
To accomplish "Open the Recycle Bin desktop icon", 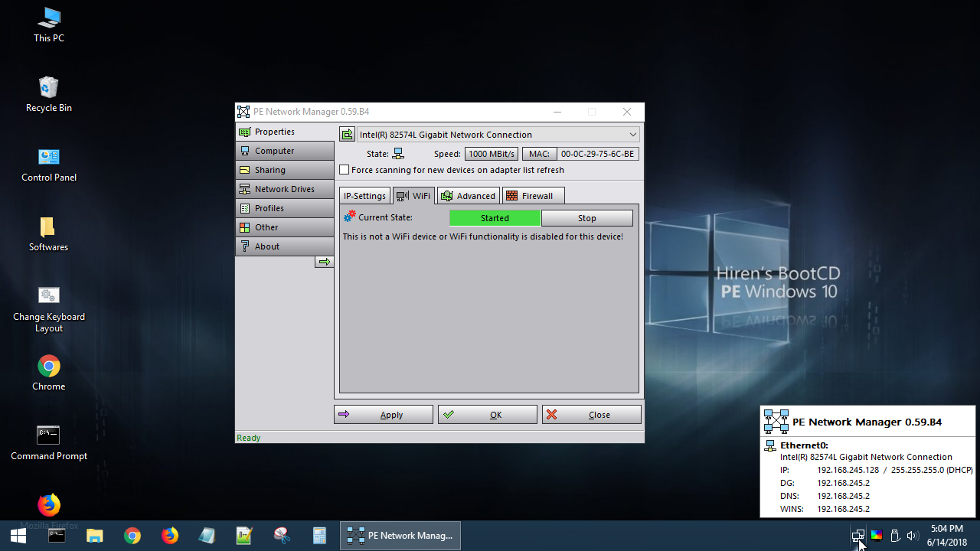I will pos(48,94).
